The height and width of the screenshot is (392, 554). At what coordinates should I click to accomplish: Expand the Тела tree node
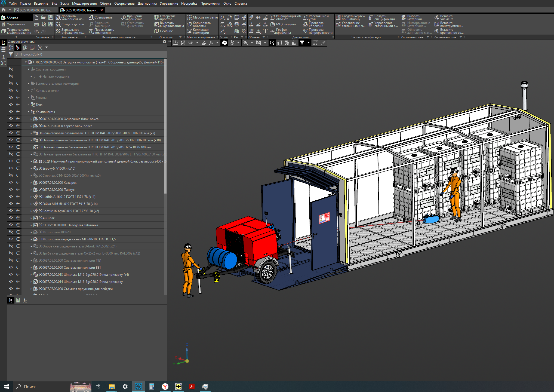coord(29,105)
